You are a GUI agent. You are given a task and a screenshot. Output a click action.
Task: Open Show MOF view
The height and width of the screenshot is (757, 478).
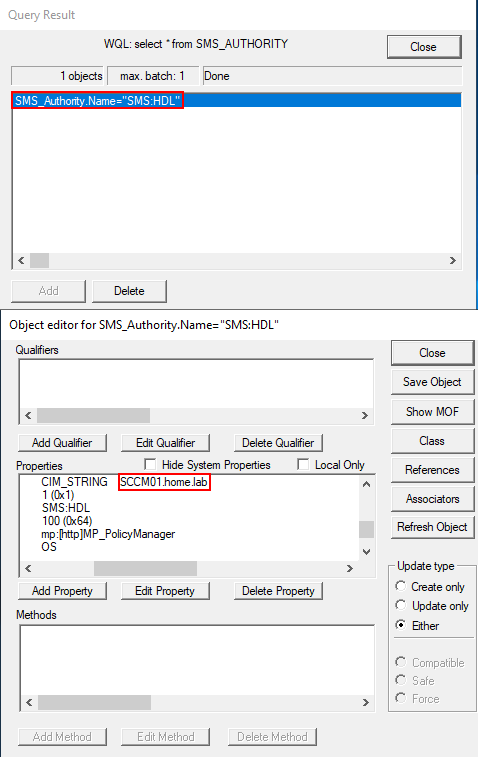432,412
